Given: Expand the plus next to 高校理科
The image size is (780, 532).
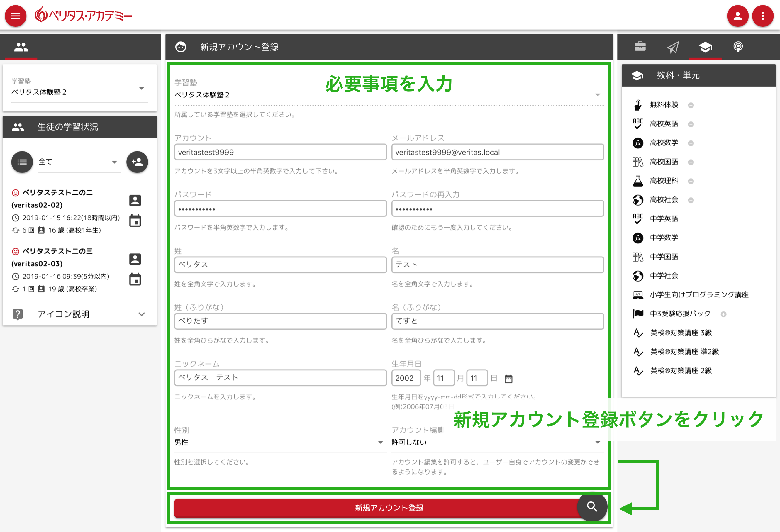Looking at the screenshot, I should pyautogui.click(x=691, y=181).
